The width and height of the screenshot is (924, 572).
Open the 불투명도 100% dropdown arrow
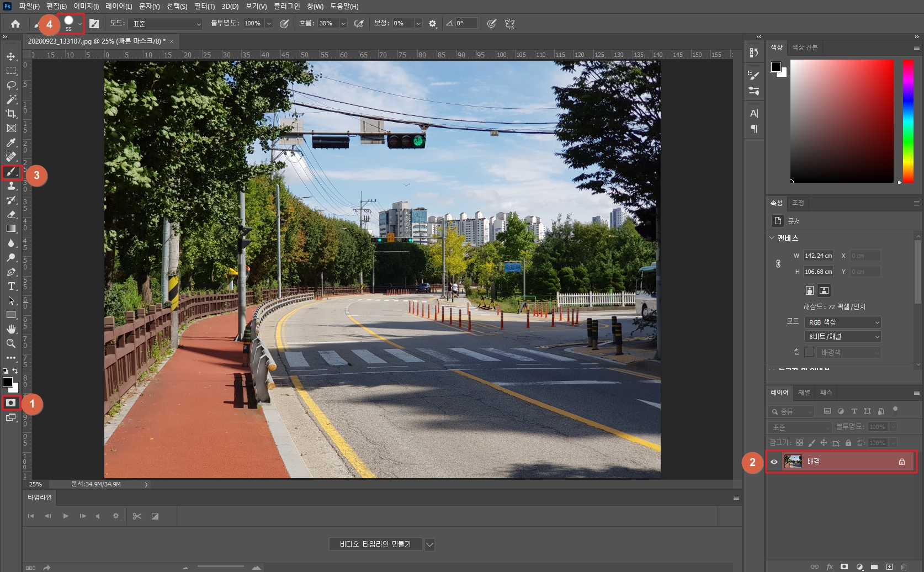coord(269,24)
